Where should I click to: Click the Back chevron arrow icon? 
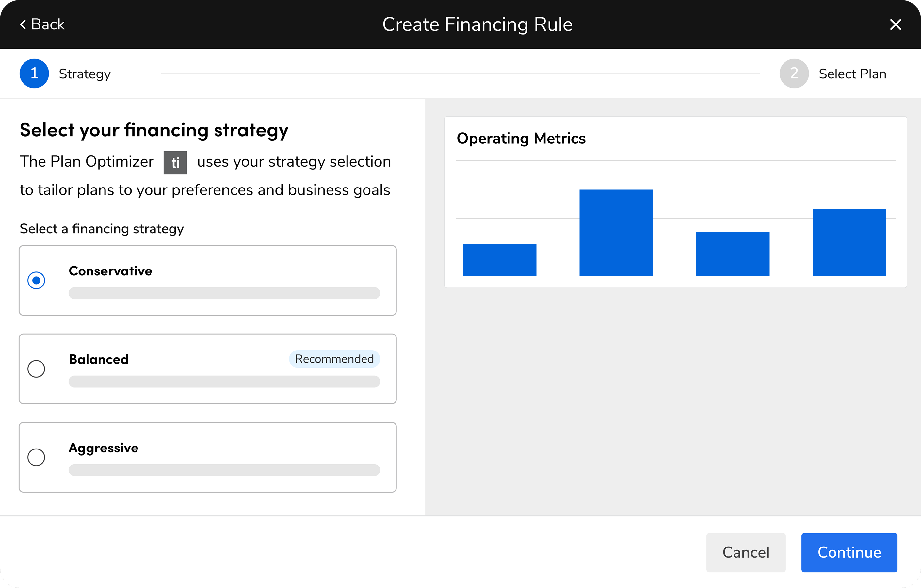point(23,24)
